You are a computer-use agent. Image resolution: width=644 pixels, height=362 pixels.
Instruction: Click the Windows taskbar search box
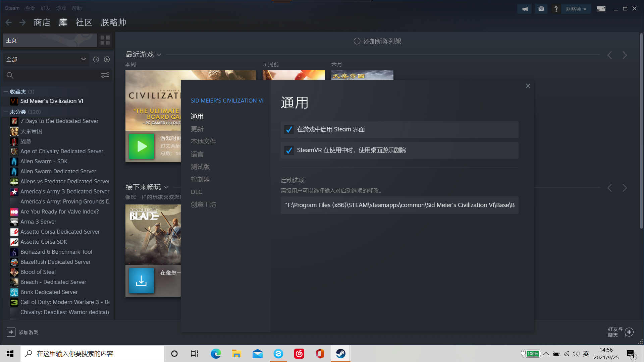92,354
